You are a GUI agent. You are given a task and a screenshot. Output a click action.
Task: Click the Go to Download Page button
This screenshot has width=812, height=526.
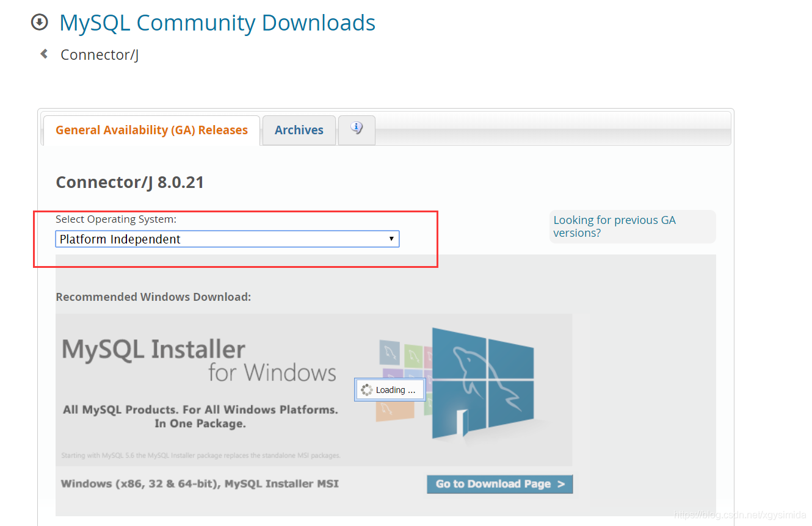pos(499,484)
